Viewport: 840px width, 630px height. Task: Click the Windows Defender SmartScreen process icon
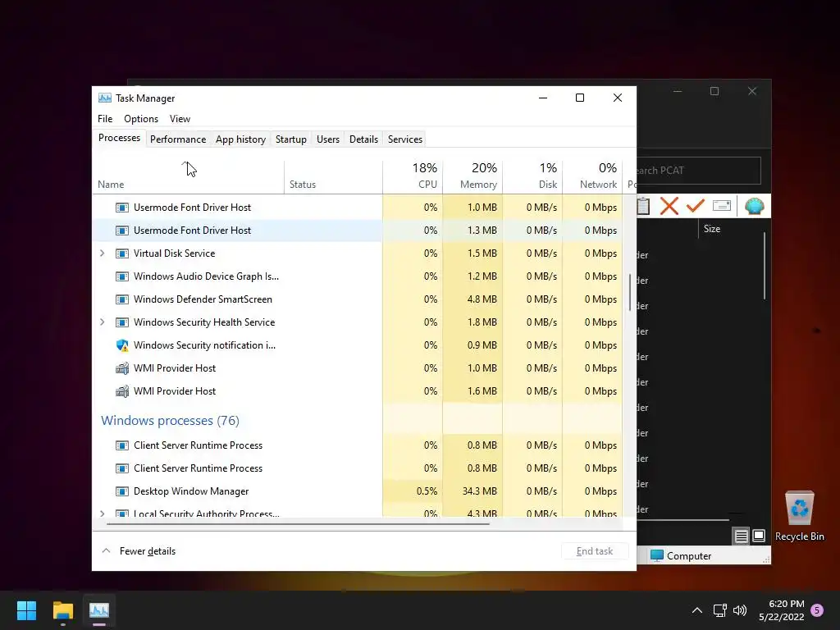coord(122,299)
